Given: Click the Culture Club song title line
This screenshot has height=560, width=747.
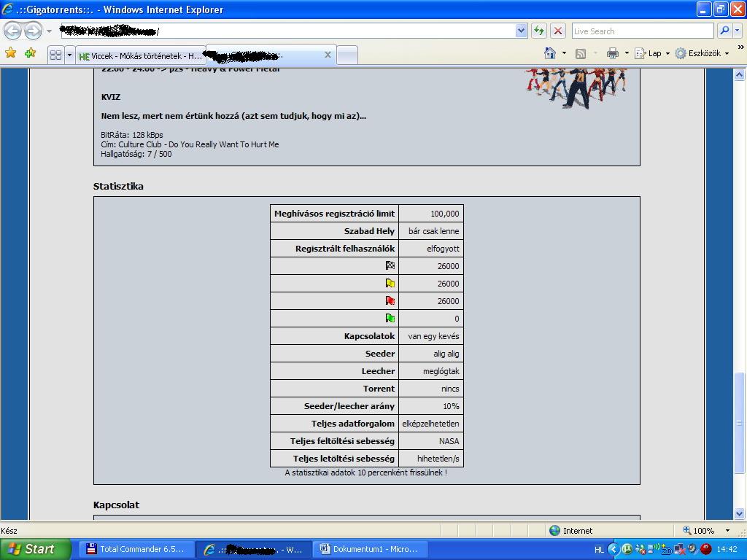Looking at the screenshot, I should [x=190, y=144].
